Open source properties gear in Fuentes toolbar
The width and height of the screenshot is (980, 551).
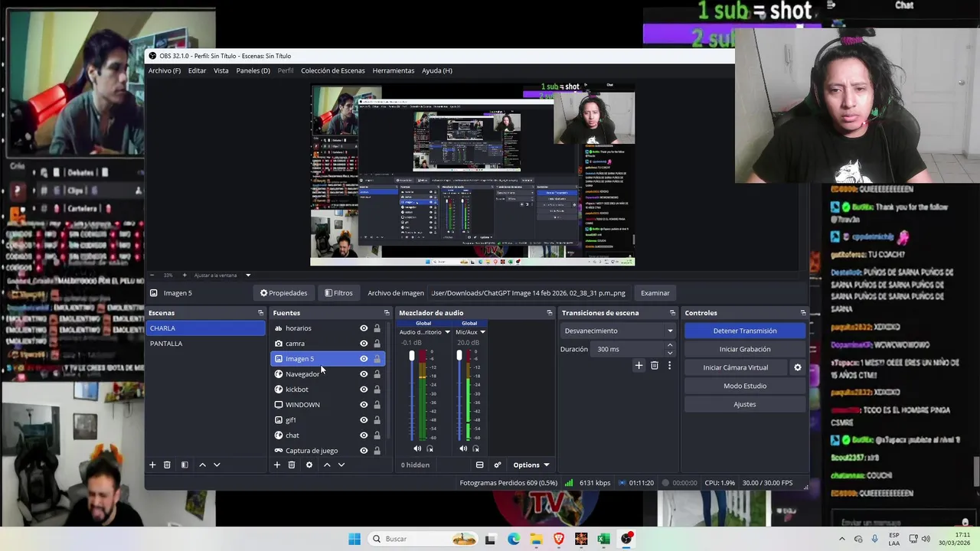[x=309, y=465]
